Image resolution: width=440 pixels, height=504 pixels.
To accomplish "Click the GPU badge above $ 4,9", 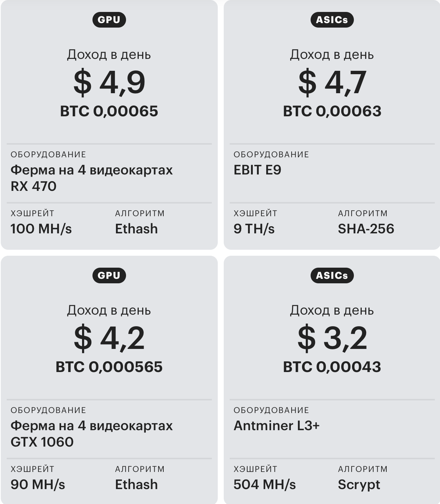I will [x=109, y=20].
